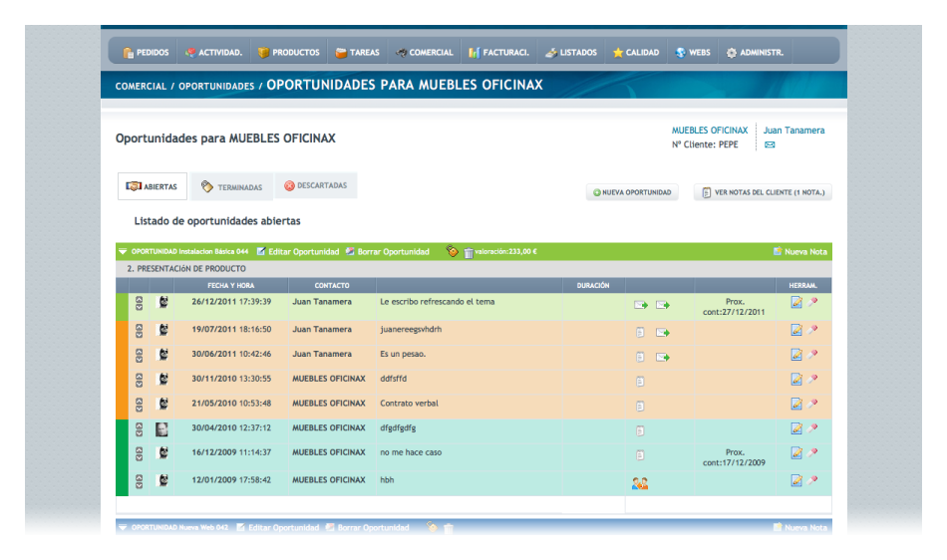Screen dimensions: 947x560
Task: Click user avatar in 26/12/2011 row
Action: [x=162, y=302]
